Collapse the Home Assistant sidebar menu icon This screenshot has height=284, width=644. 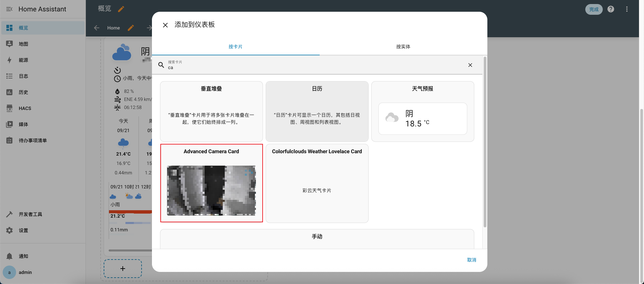9,9
